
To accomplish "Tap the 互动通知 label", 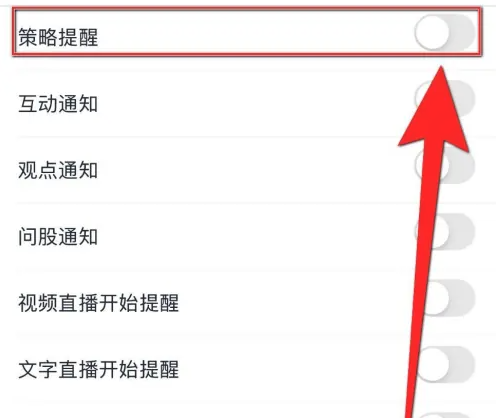I will click(x=58, y=104).
